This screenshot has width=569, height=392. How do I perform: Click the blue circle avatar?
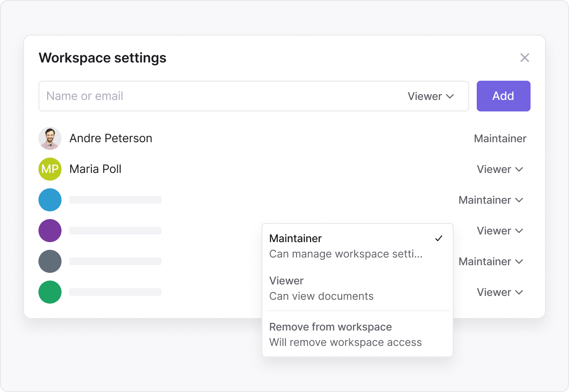click(50, 200)
